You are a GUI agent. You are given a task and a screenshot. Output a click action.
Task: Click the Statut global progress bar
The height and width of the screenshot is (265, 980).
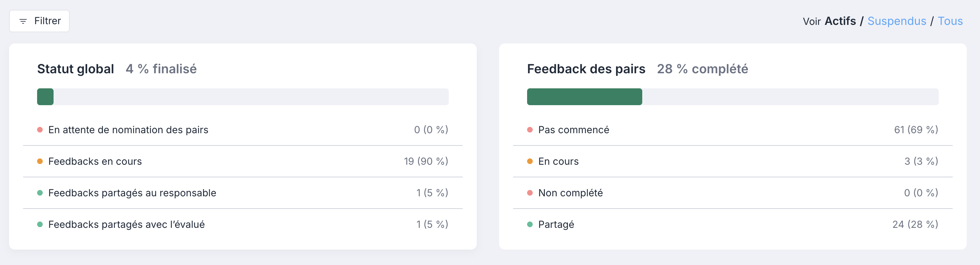(x=243, y=97)
